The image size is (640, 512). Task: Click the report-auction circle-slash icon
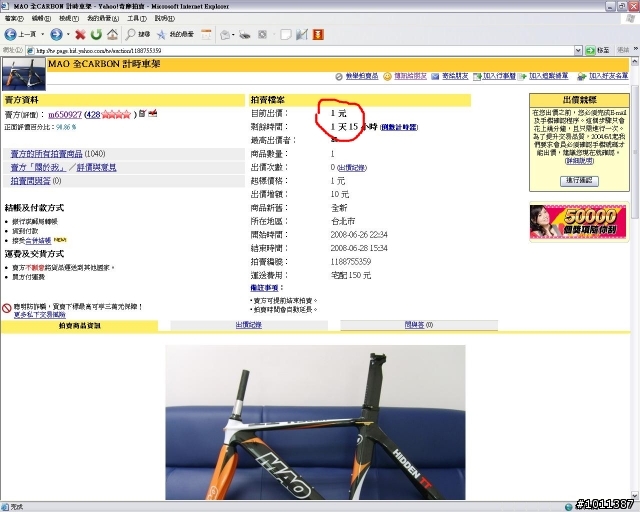click(339, 77)
